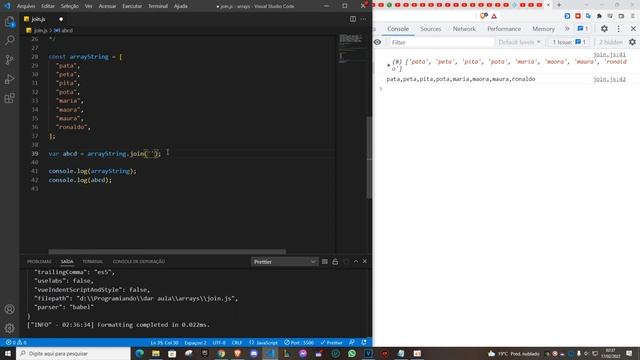Open Seleção menu
Viewport: 640px width, 360px height.
coord(69,6)
